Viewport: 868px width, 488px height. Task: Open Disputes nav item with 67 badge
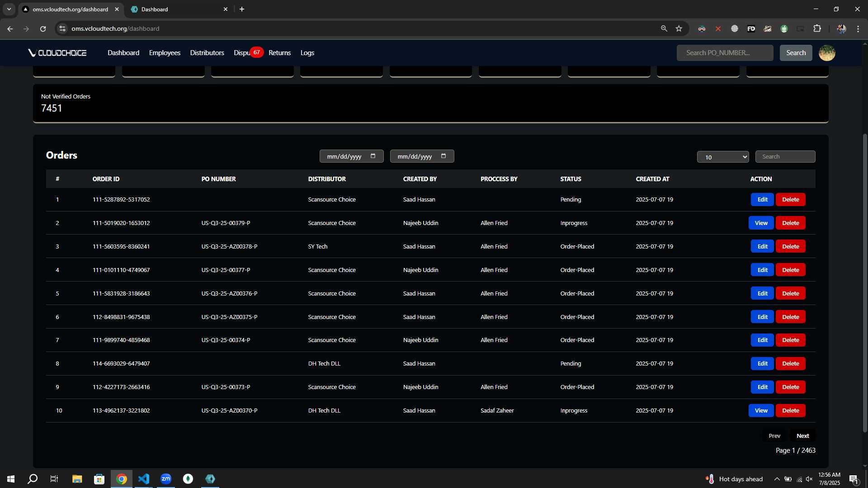coord(248,53)
